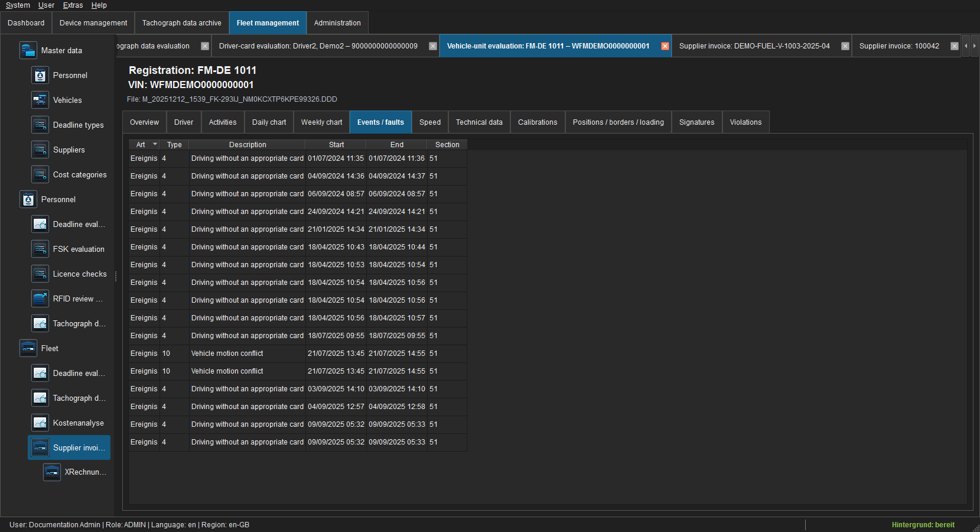The width and height of the screenshot is (980, 532).
Task: Click the Kostenanalyse chart icon
Action: 40,423
